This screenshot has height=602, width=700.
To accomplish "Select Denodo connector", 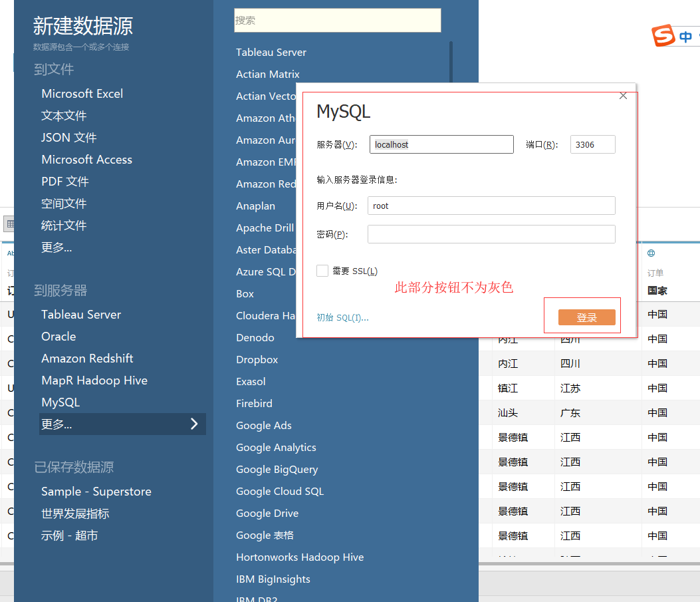I will 255,338.
